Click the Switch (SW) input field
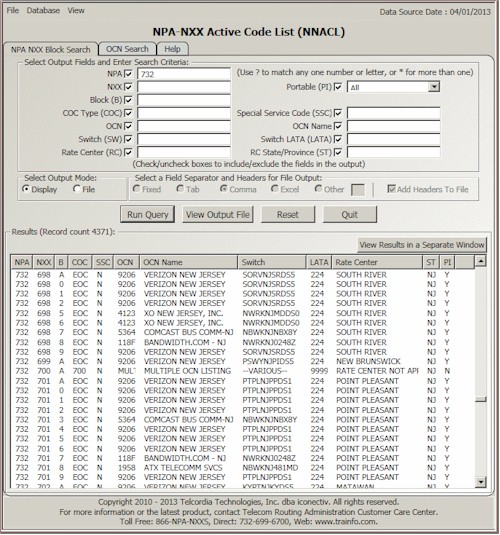This screenshot has width=500, height=535. (184, 139)
